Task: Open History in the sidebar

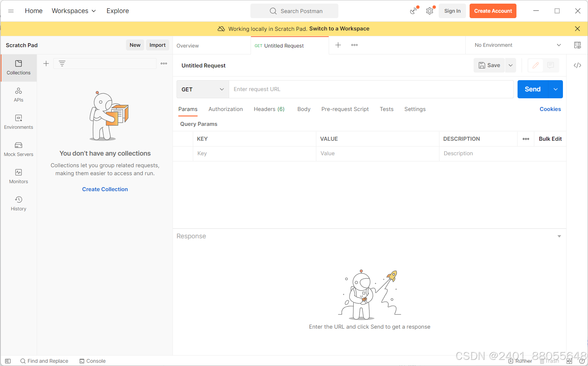Action: pyautogui.click(x=19, y=204)
